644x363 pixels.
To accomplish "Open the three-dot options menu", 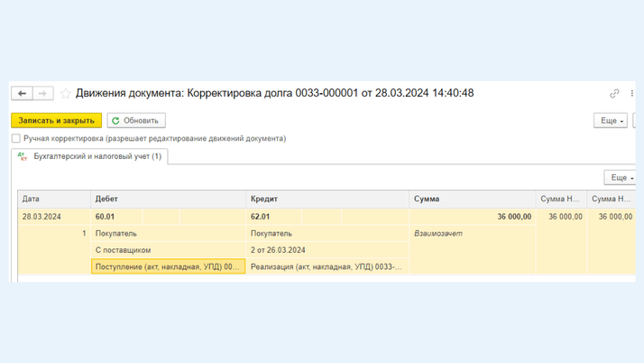I will pos(631,93).
